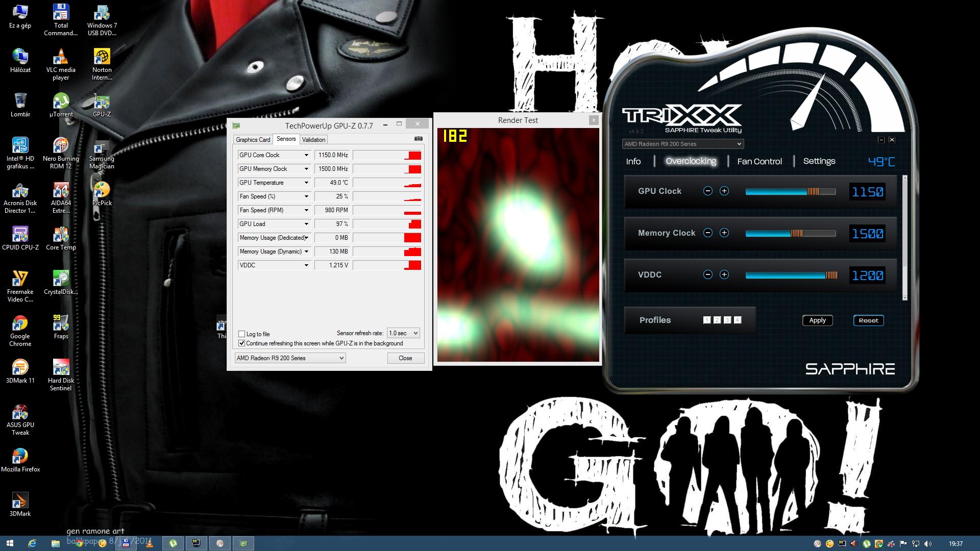Image resolution: width=980 pixels, height=551 pixels.
Task: Click the GPU-Z taskbar button
Action: (x=243, y=543)
